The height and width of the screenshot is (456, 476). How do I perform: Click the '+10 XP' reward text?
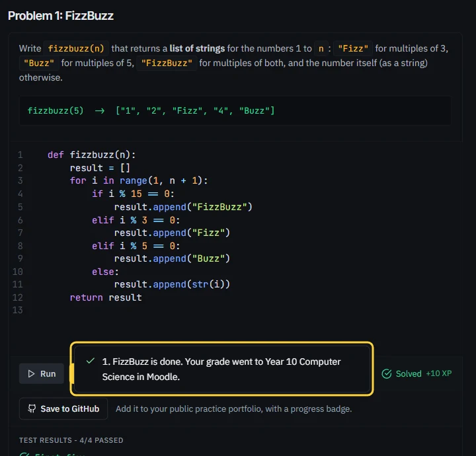(x=439, y=373)
